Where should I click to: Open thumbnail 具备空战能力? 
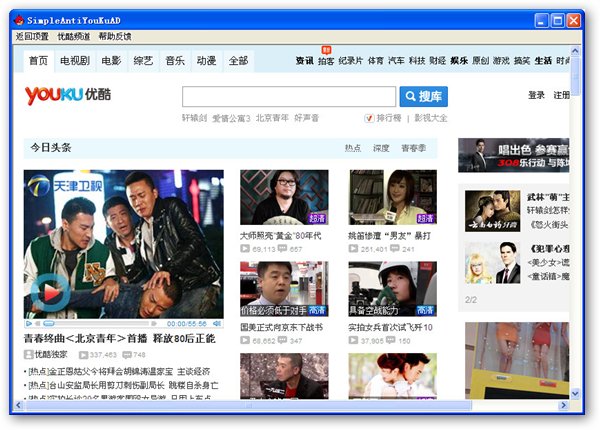click(x=393, y=289)
